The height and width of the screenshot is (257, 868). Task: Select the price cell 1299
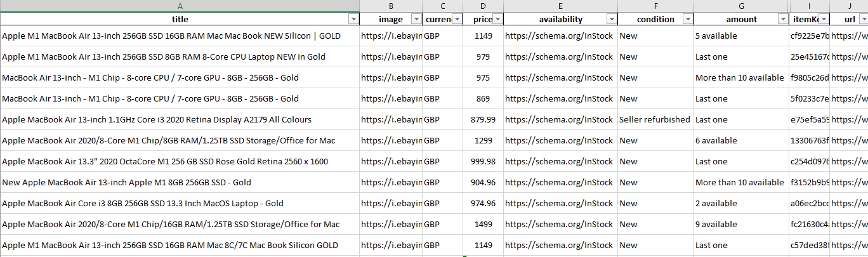(483, 141)
